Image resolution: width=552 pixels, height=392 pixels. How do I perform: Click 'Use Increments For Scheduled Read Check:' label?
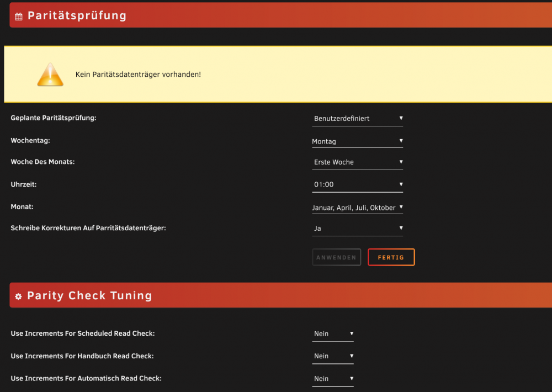pyautogui.click(x=83, y=333)
